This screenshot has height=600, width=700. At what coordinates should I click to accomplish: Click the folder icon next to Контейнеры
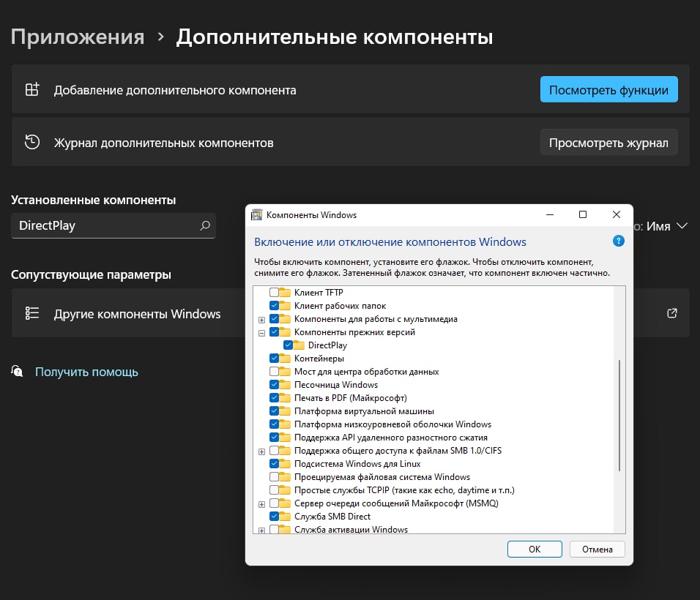point(285,359)
